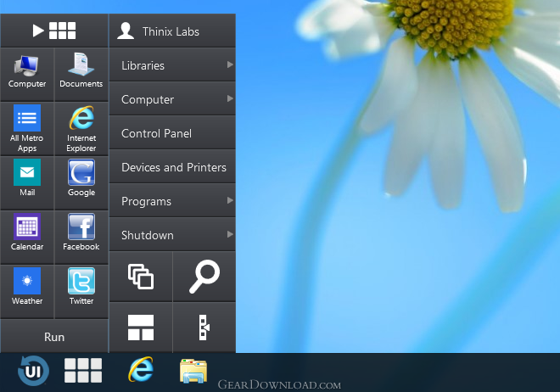This screenshot has height=392, width=560.
Task: Open File Explorer from the taskbar
Action: pyautogui.click(x=193, y=372)
